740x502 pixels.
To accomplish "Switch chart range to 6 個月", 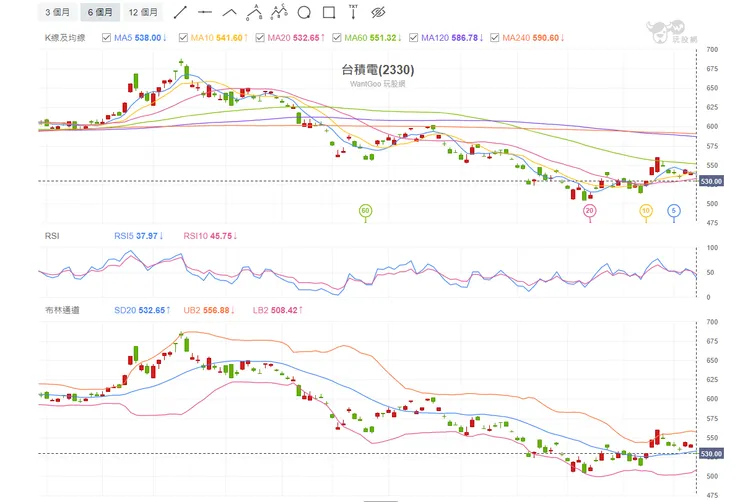I will [100, 12].
